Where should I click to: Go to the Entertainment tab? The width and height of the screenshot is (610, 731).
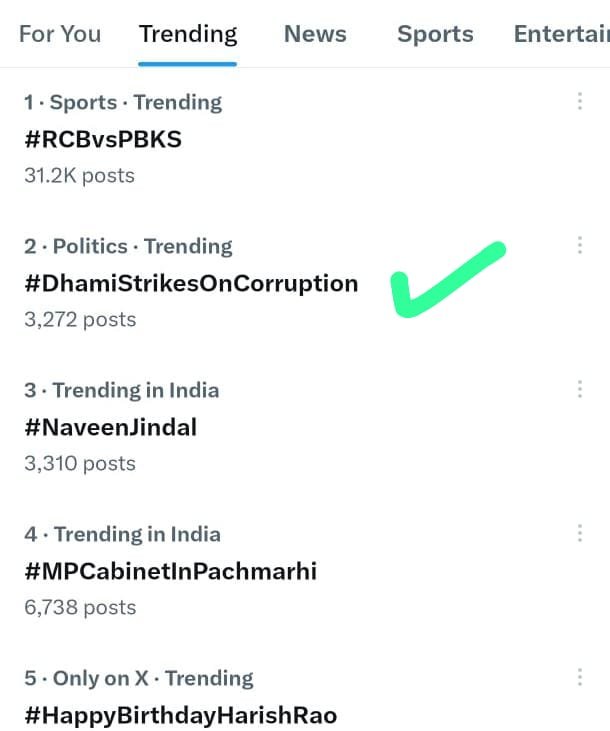[x=561, y=34]
